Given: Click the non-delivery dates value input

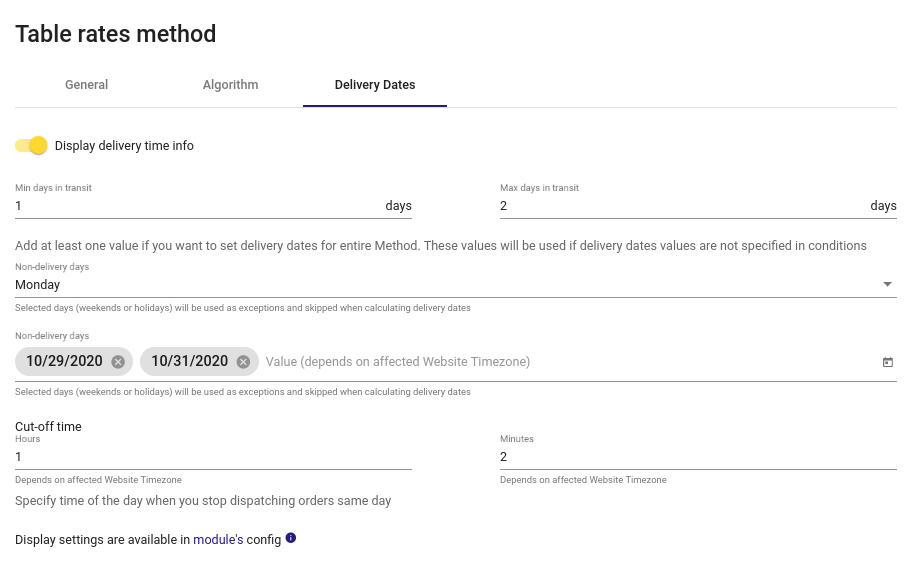Looking at the screenshot, I should pyautogui.click(x=568, y=362).
